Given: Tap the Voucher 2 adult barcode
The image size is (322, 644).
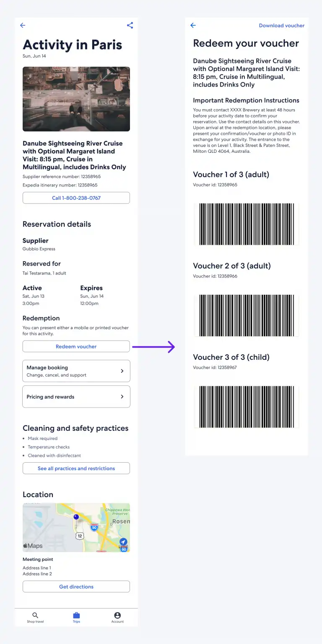Looking at the screenshot, I should click(246, 315).
